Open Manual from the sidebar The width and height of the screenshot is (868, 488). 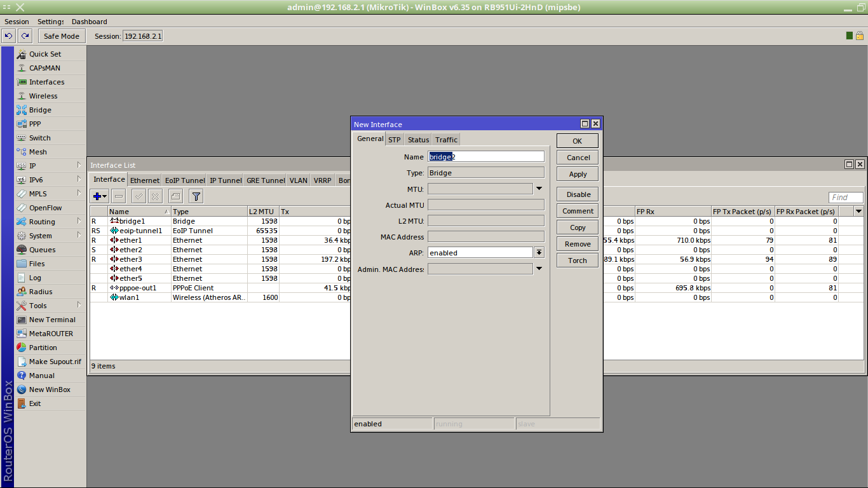pos(50,376)
